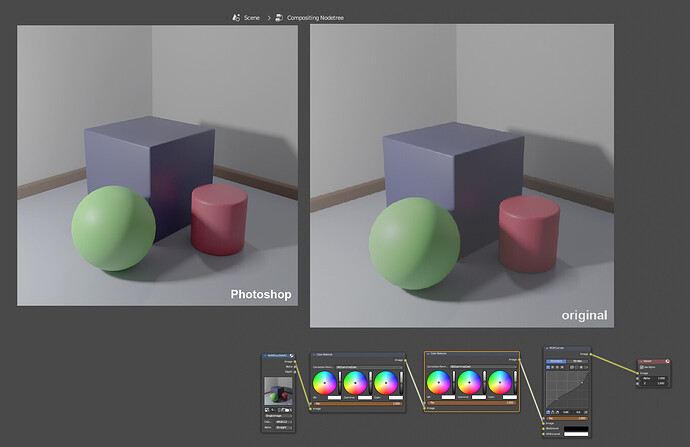The width and height of the screenshot is (690, 447).
Task: Open Correction Formula dropdown in selected Color Balance
Action: (483, 366)
